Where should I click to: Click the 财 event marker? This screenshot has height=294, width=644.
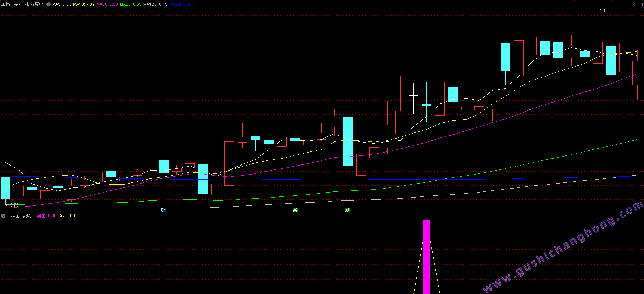(164, 210)
